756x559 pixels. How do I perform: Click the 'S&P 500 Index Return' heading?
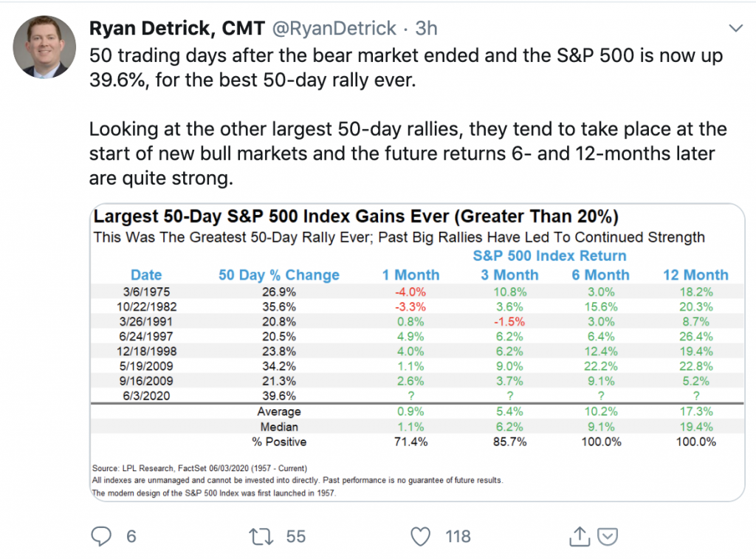point(549,256)
